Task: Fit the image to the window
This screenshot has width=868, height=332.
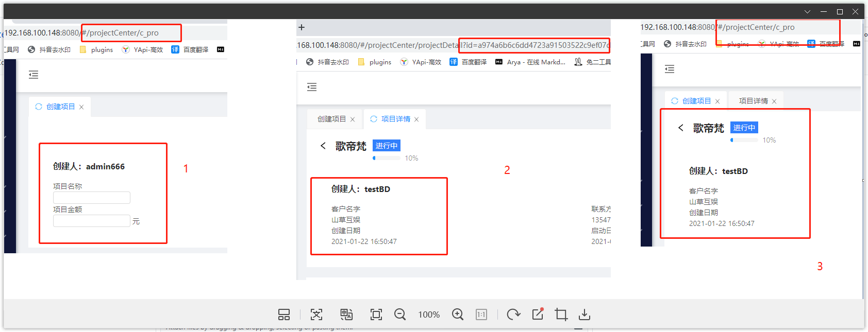Action: coord(376,314)
